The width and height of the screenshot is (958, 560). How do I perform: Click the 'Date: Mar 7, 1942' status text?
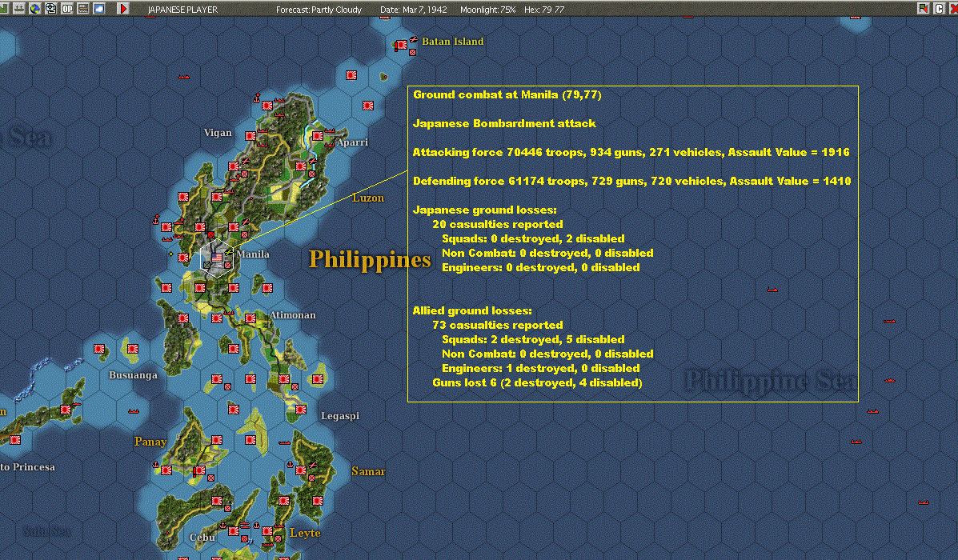pyautogui.click(x=414, y=10)
